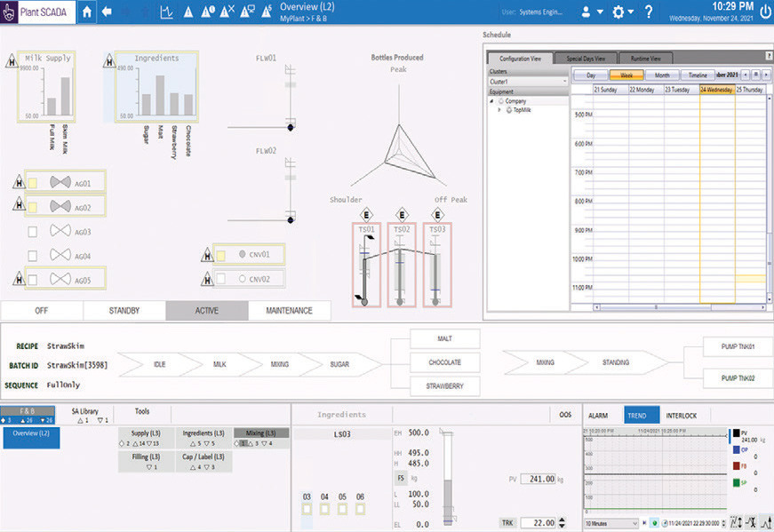Click the TRK value field showing 22.00
774x532 pixels.
click(x=539, y=523)
